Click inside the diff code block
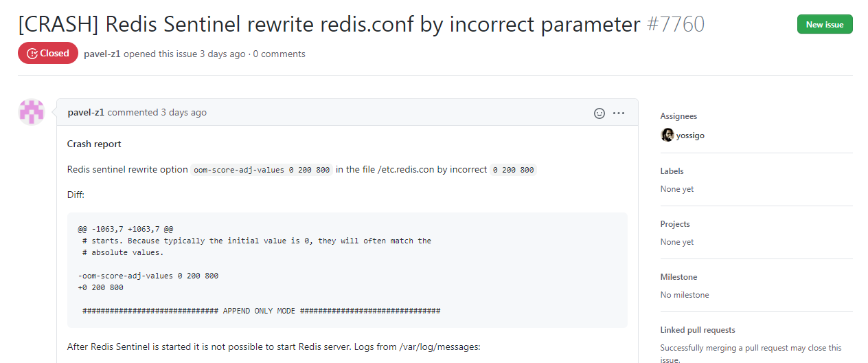This screenshot has width=868, height=363. coord(347,269)
